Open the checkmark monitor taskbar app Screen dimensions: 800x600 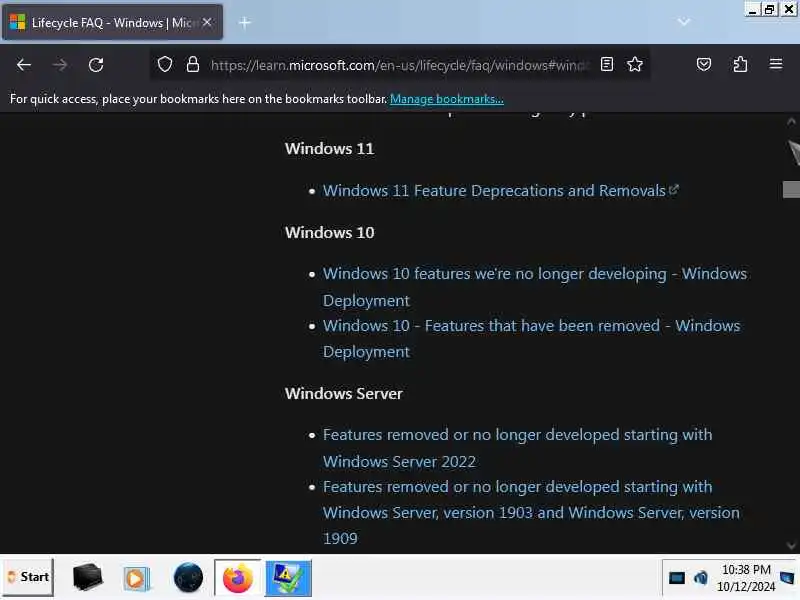288,578
